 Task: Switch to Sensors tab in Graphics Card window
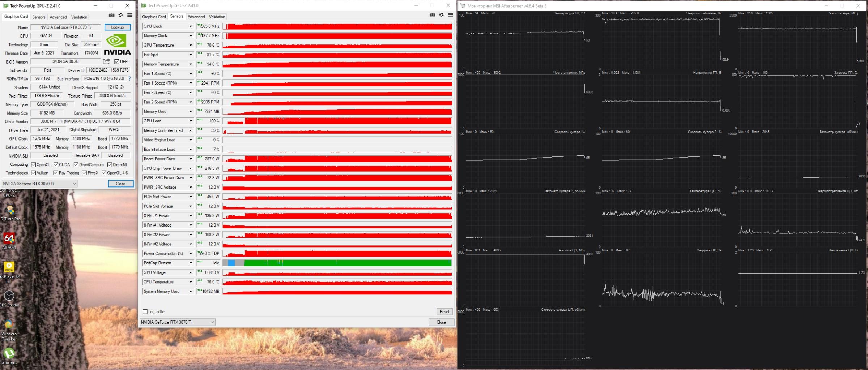(x=39, y=17)
